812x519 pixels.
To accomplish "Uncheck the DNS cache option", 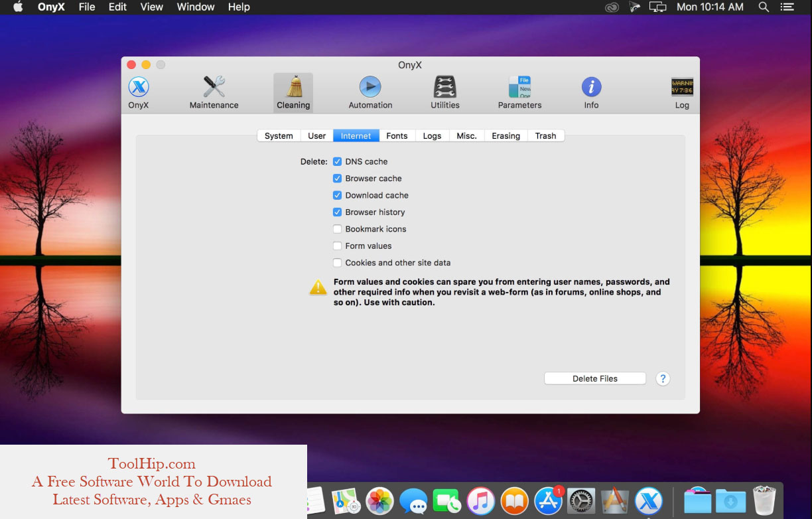I will [338, 161].
